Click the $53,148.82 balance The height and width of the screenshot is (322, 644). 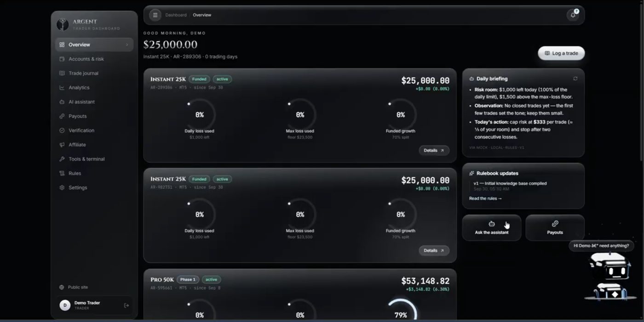pos(425,281)
